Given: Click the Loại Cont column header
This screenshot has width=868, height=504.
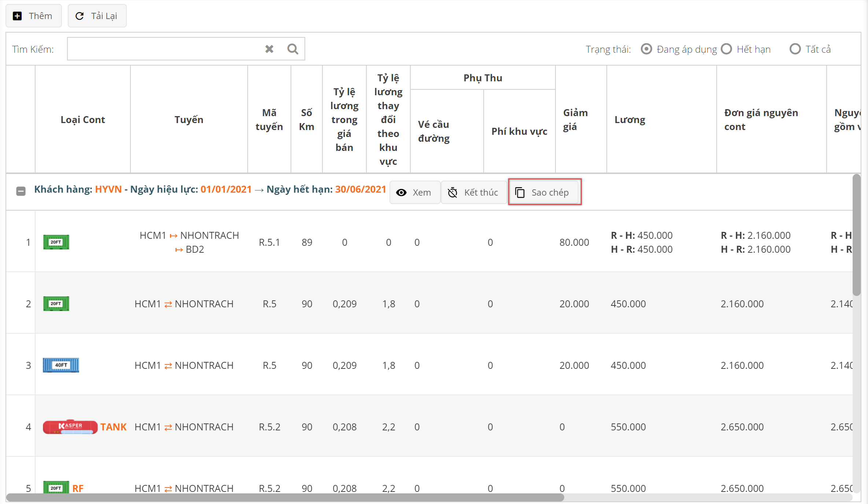Looking at the screenshot, I should click(83, 119).
